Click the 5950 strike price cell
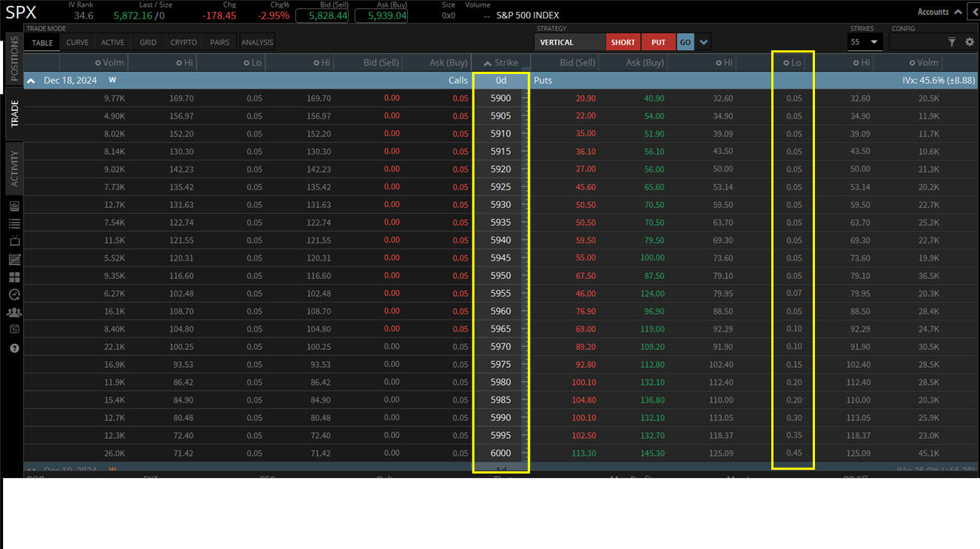 tap(500, 275)
